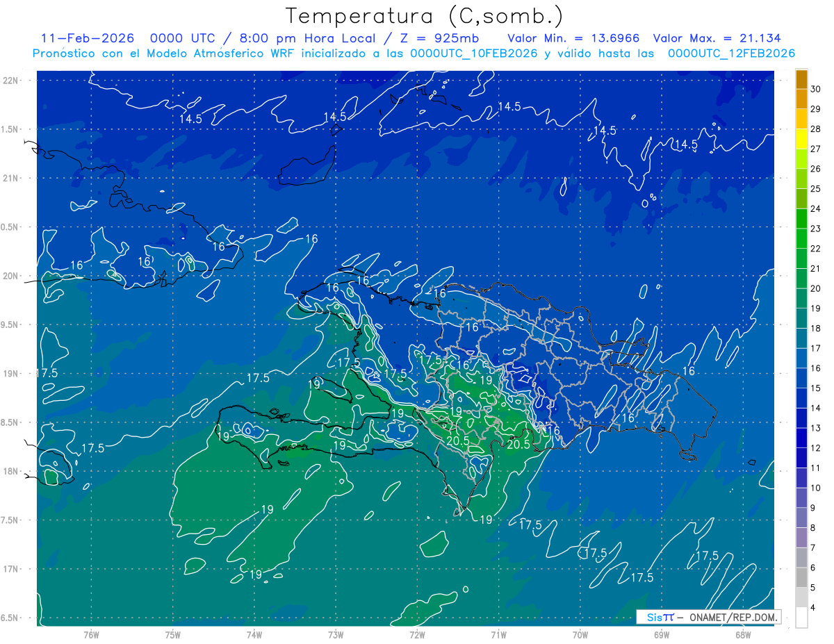The image size is (834, 644).
Task: Click the legend value '15'
Action: tap(816, 388)
